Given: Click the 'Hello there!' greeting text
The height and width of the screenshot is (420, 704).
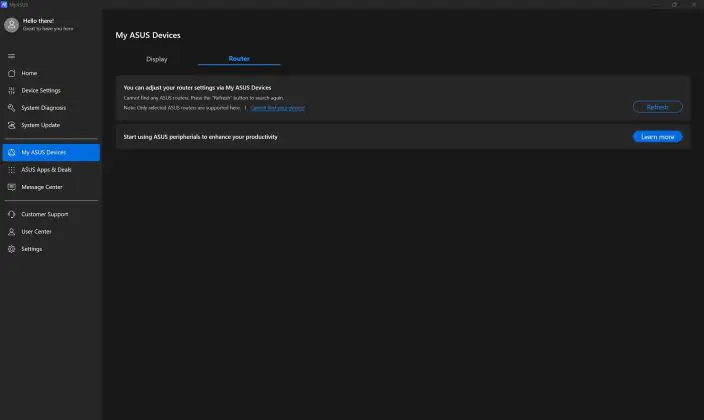Looking at the screenshot, I should 38,21.
